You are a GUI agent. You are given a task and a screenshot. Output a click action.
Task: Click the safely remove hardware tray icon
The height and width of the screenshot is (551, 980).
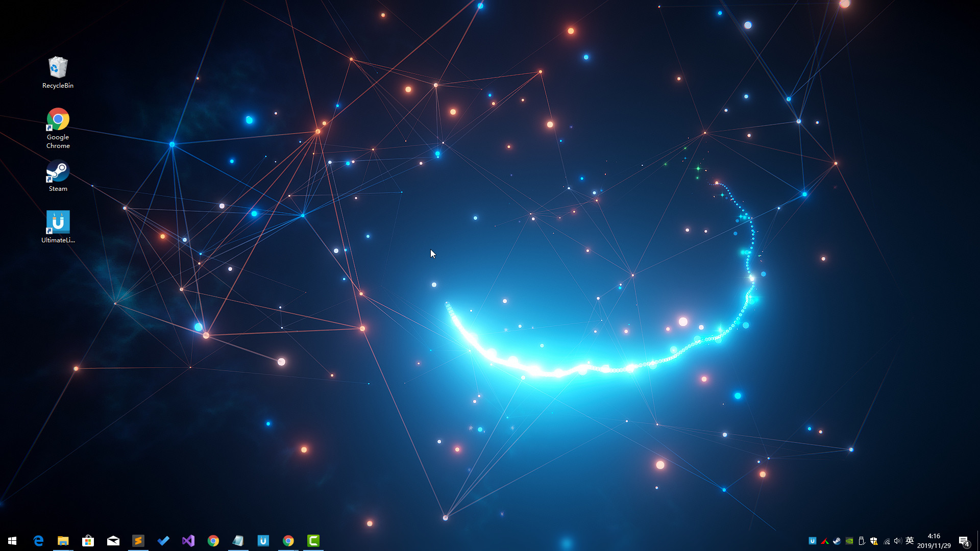[862, 541]
